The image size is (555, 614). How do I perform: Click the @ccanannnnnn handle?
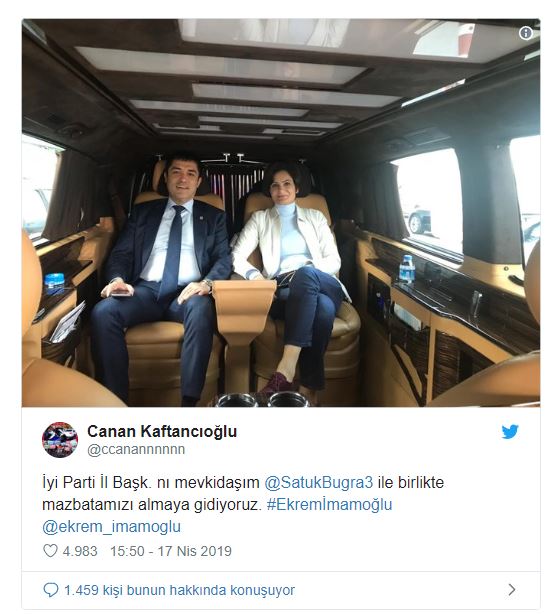tap(136, 449)
